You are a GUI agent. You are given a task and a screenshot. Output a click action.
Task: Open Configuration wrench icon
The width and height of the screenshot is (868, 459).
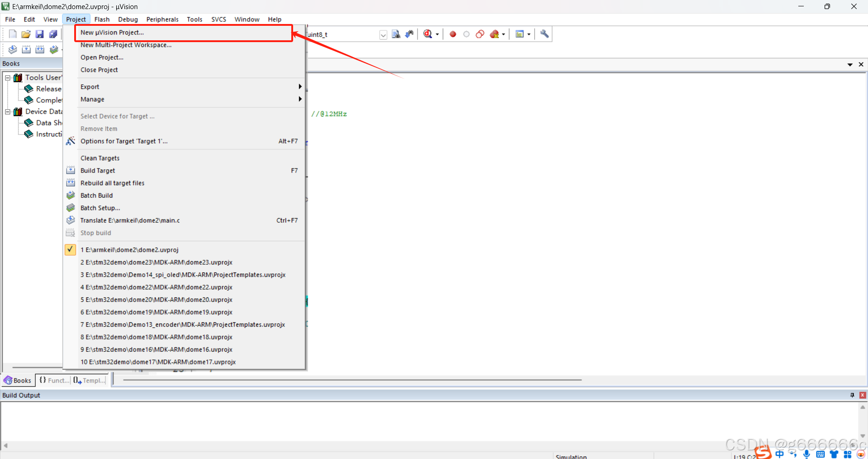tap(545, 34)
